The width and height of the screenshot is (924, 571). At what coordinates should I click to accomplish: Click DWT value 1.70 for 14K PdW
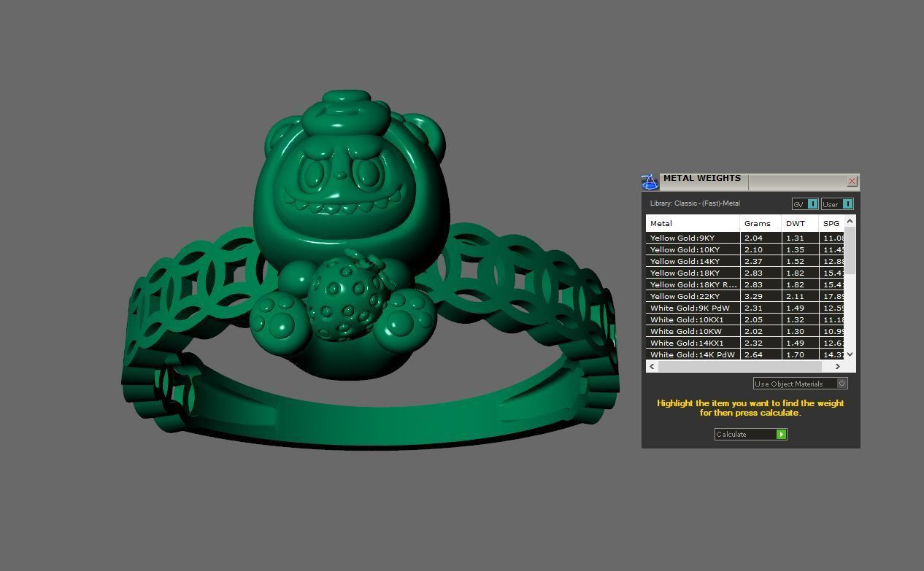tap(795, 354)
